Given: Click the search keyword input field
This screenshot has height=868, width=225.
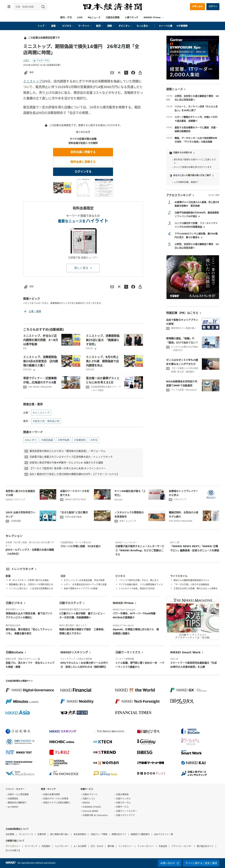Looking at the screenshot, I should (x=27, y=6).
